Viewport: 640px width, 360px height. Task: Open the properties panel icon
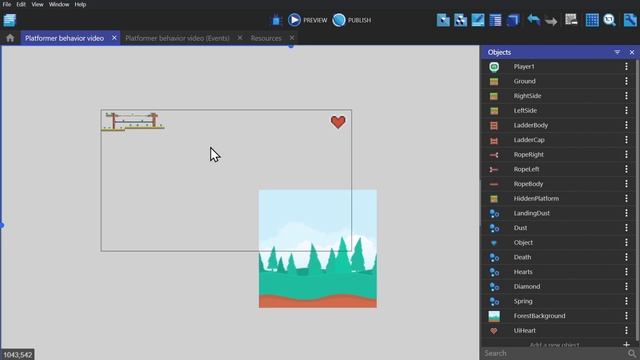(x=478, y=20)
